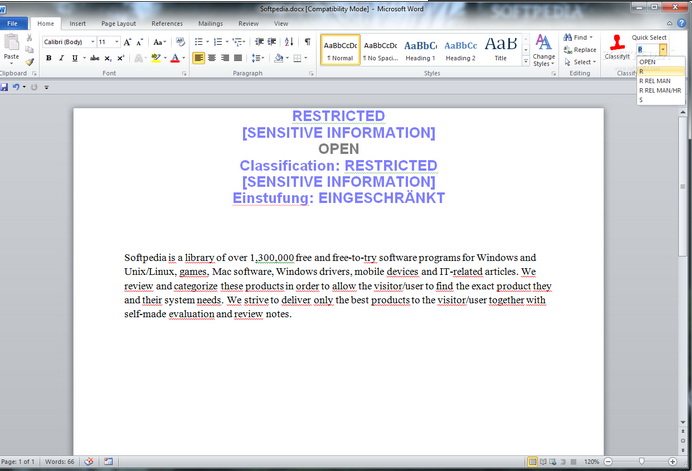Screen dimensions: 692x471
Task: Open the Quick Select dropdown arrow
Action: [662, 49]
